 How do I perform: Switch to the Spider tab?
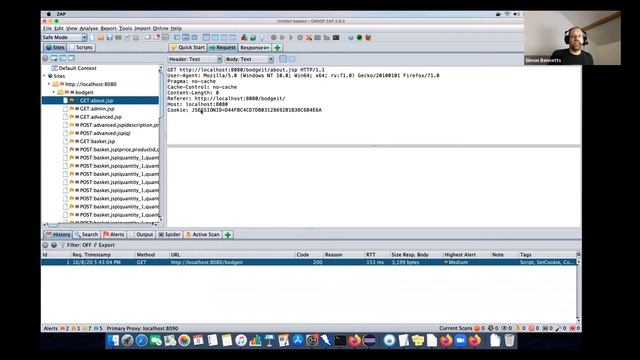(x=169, y=235)
